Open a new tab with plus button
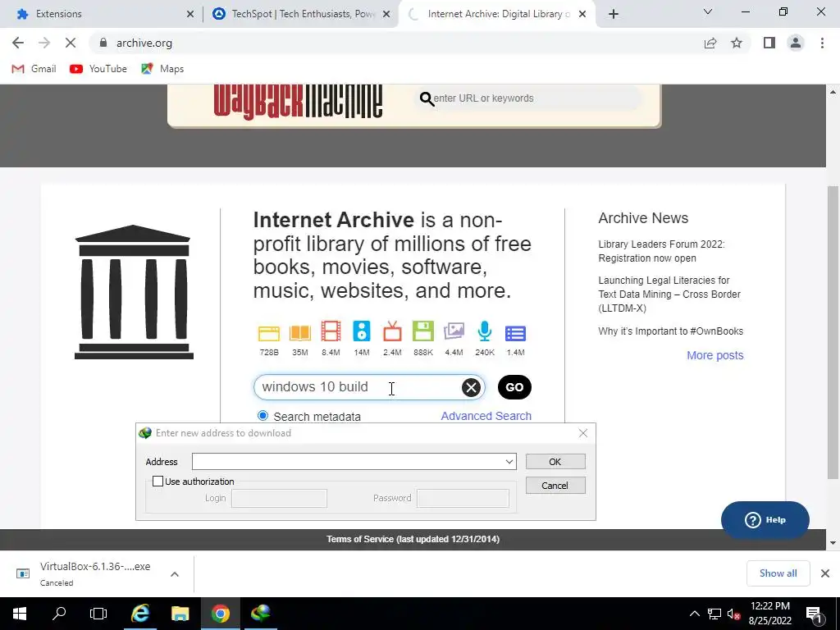The height and width of the screenshot is (630, 840). tap(614, 14)
